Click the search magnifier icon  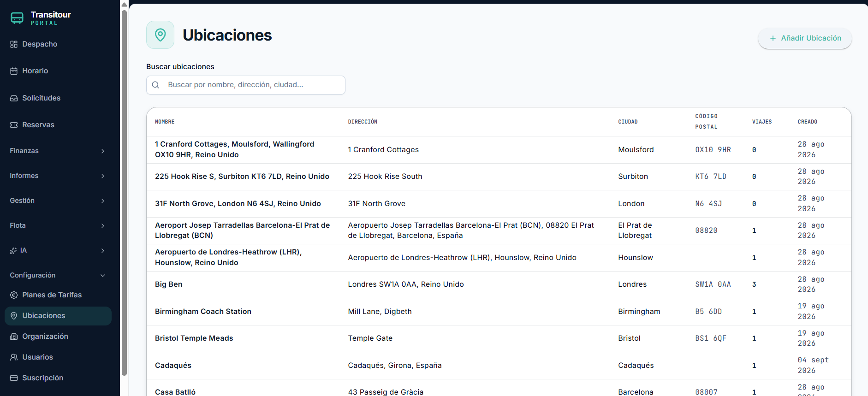pyautogui.click(x=155, y=85)
